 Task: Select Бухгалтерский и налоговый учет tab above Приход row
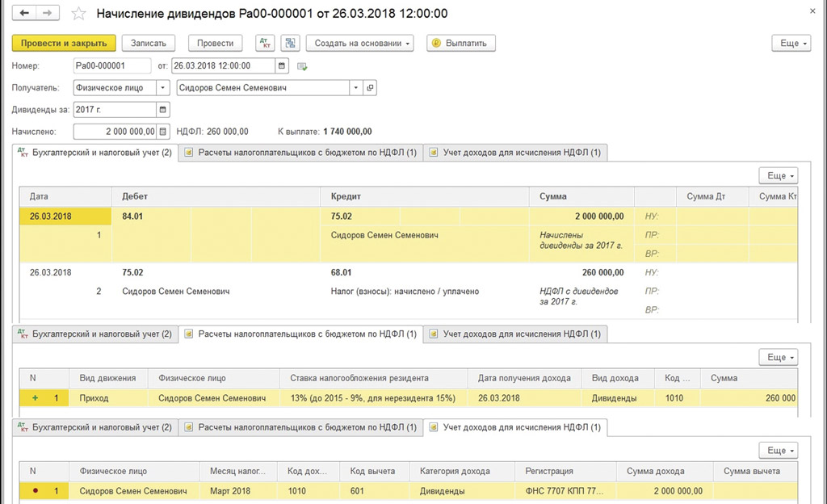[x=95, y=334]
